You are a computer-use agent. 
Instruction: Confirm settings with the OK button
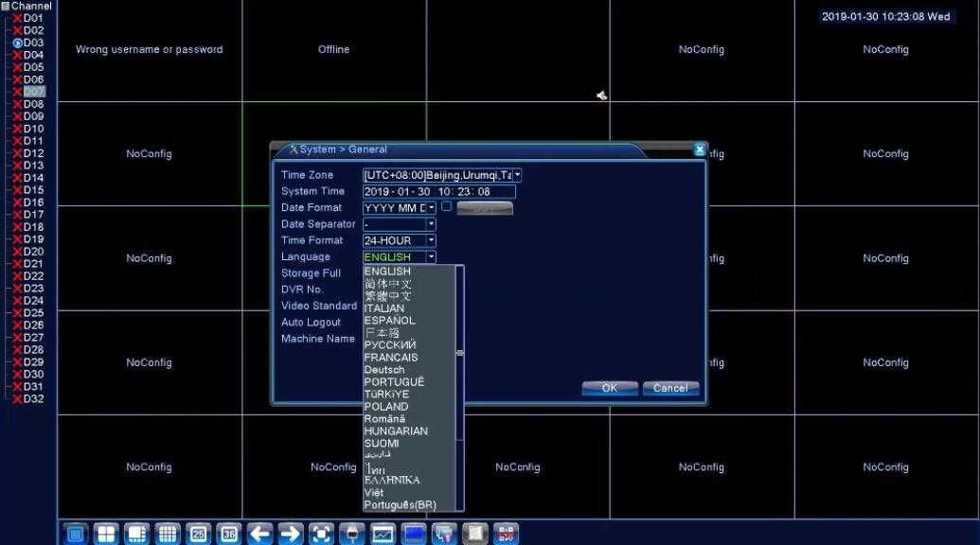coord(610,388)
